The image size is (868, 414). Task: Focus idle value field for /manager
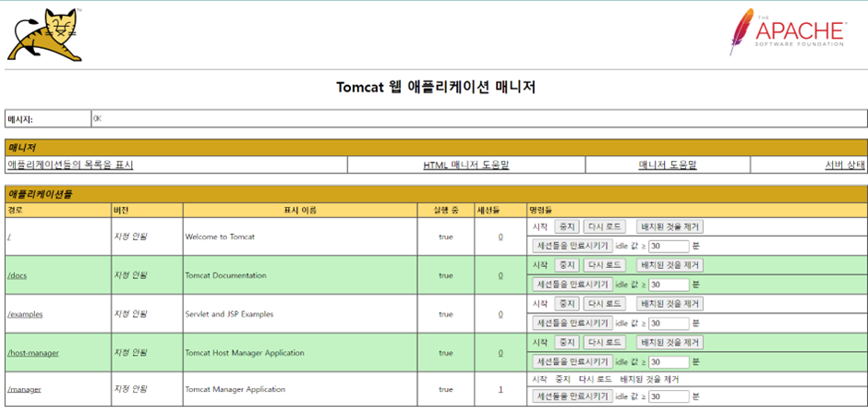click(669, 396)
